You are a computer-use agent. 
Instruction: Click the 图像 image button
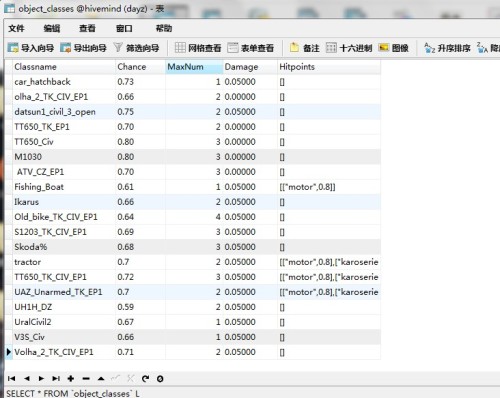click(394, 48)
